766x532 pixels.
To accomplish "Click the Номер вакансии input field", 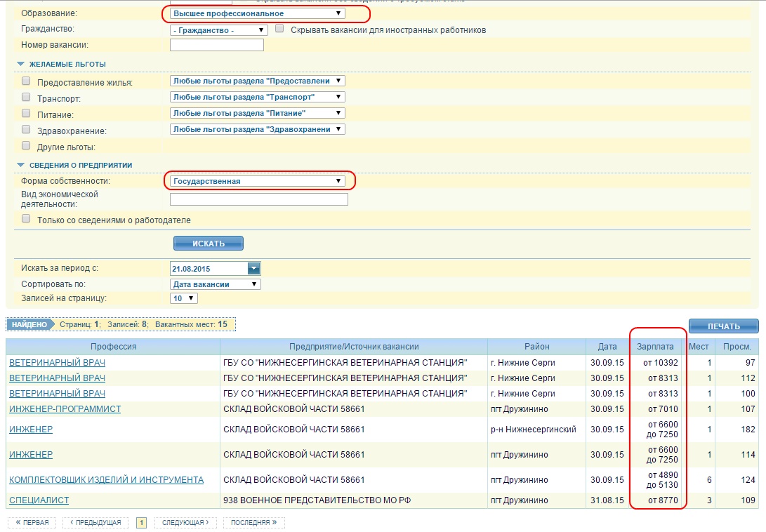I will tap(216, 45).
